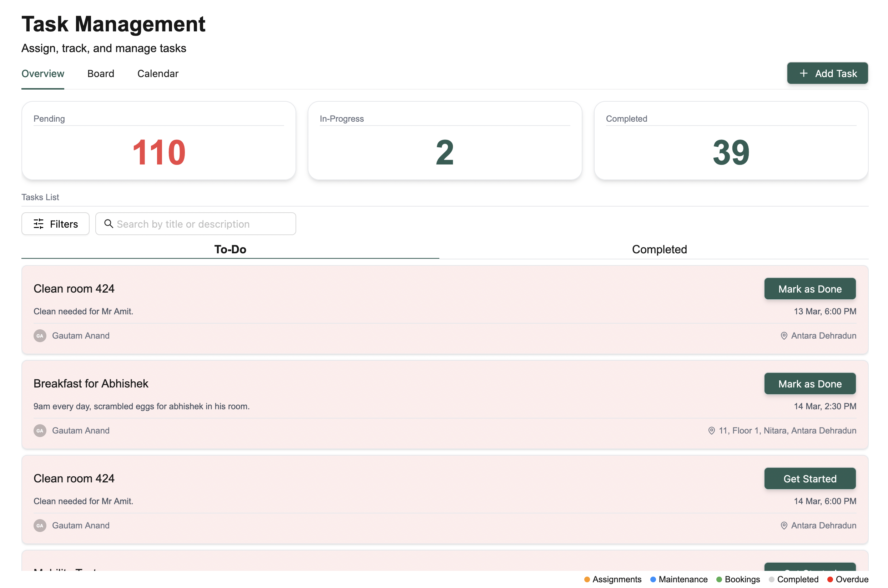Open the Calendar tab
Viewport: 888px width, 588px height.
click(157, 73)
